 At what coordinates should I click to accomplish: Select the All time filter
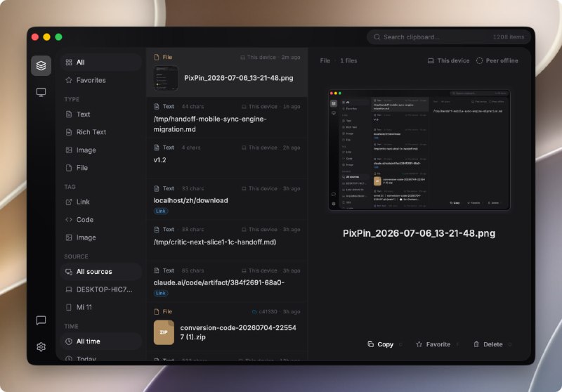[x=100, y=341]
